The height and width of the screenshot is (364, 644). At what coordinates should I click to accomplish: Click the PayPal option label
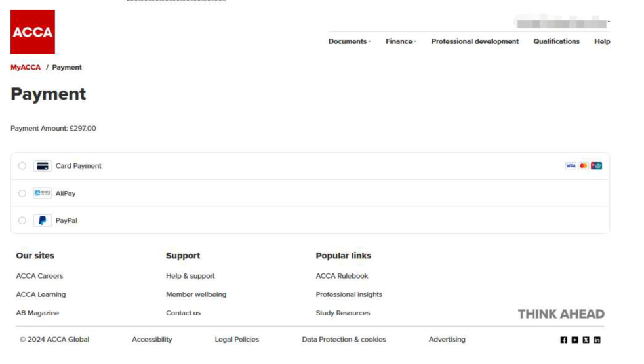(66, 220)
